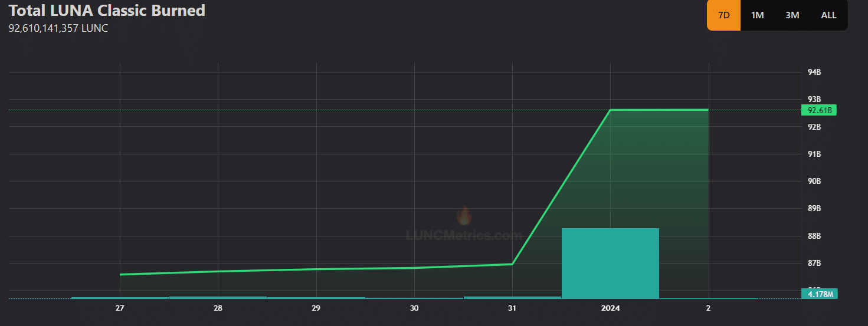This screenshot has height=326, width=868.
Task: Click the 93B axis label
Action: tap(814, 99)
